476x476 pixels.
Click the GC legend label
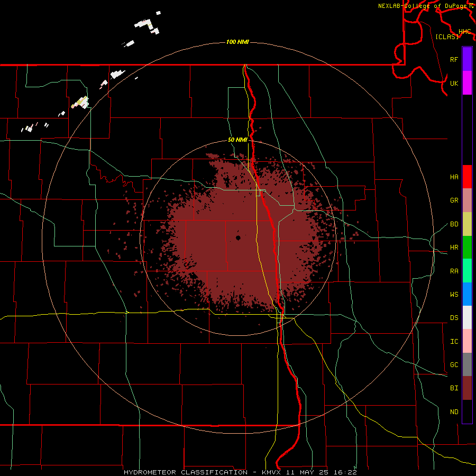coord(454,365)
